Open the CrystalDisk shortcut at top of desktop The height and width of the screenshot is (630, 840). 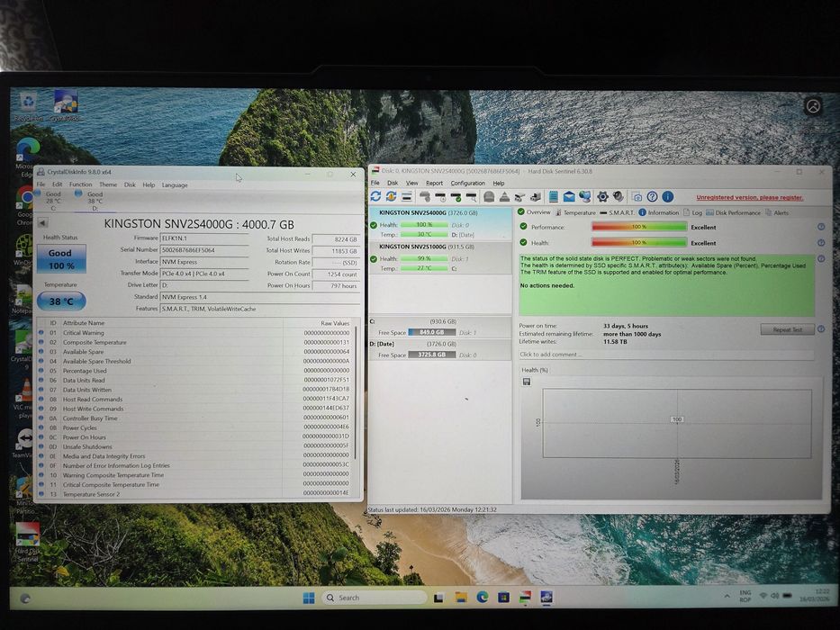(x=66, y=105)
